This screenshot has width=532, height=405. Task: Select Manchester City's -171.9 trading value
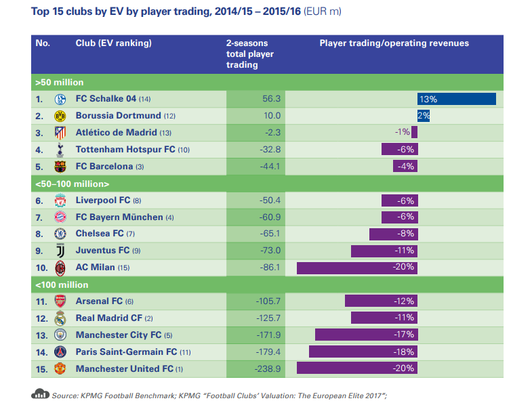(268, 335)
